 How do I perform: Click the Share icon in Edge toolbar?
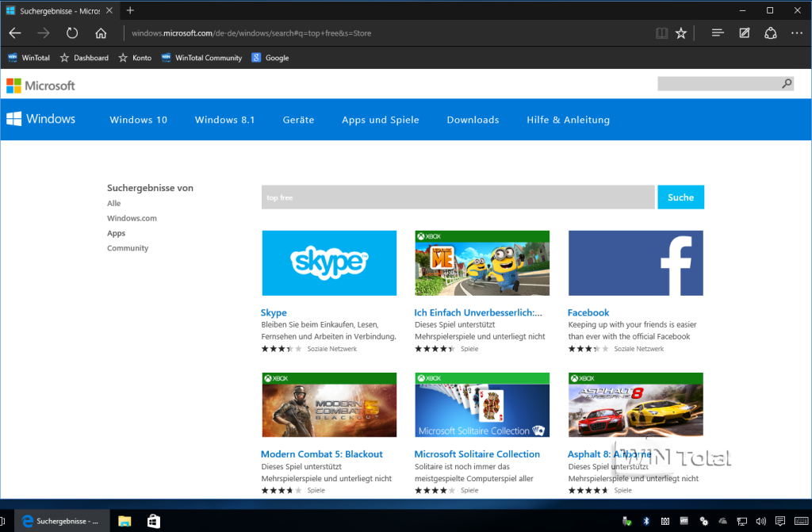(770, 33)
